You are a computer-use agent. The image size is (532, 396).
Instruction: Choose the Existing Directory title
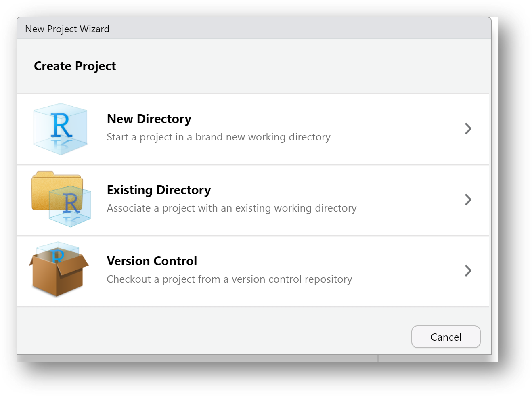(x=159, y=190)
